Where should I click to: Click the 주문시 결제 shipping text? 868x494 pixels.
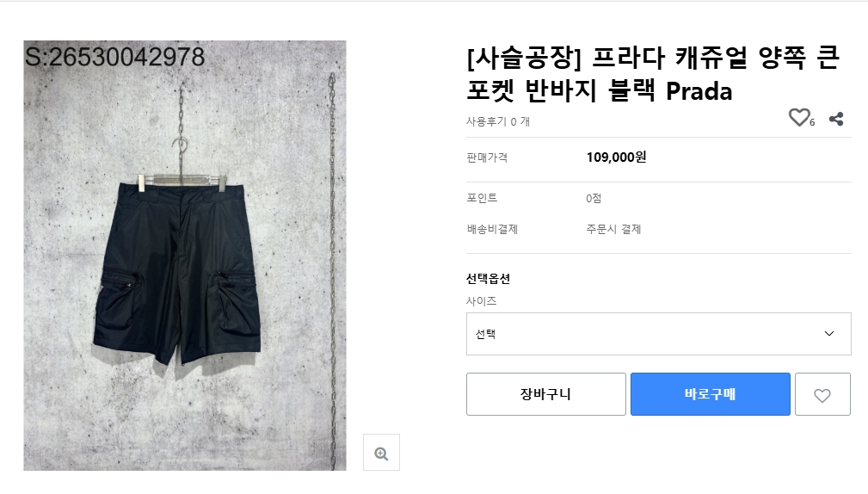pos(613,229)
